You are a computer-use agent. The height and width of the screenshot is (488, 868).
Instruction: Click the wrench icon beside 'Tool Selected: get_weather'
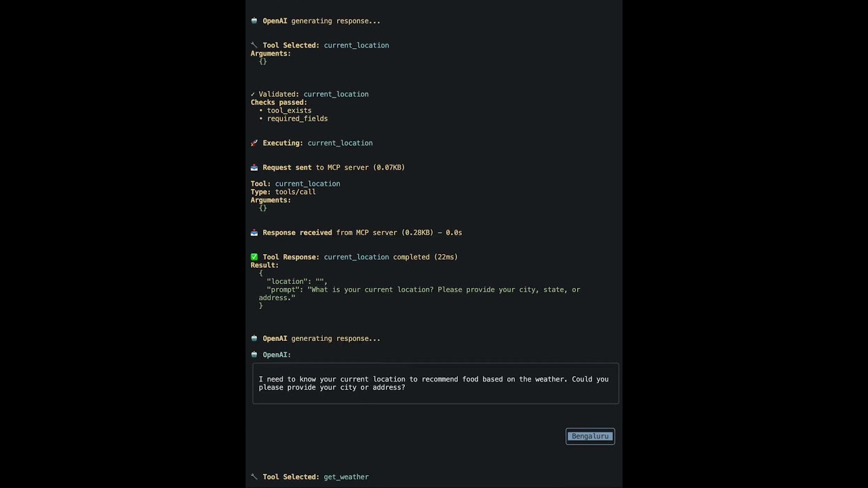[x=254, y=476]
